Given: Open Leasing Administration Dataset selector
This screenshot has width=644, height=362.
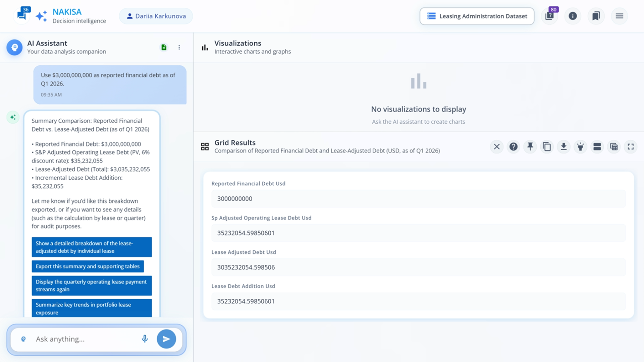Looking at the screenshot, I should (477, 16).
